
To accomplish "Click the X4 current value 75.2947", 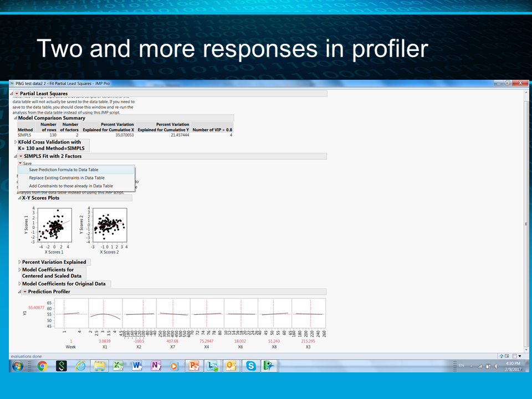I will [x=206, y=341].
